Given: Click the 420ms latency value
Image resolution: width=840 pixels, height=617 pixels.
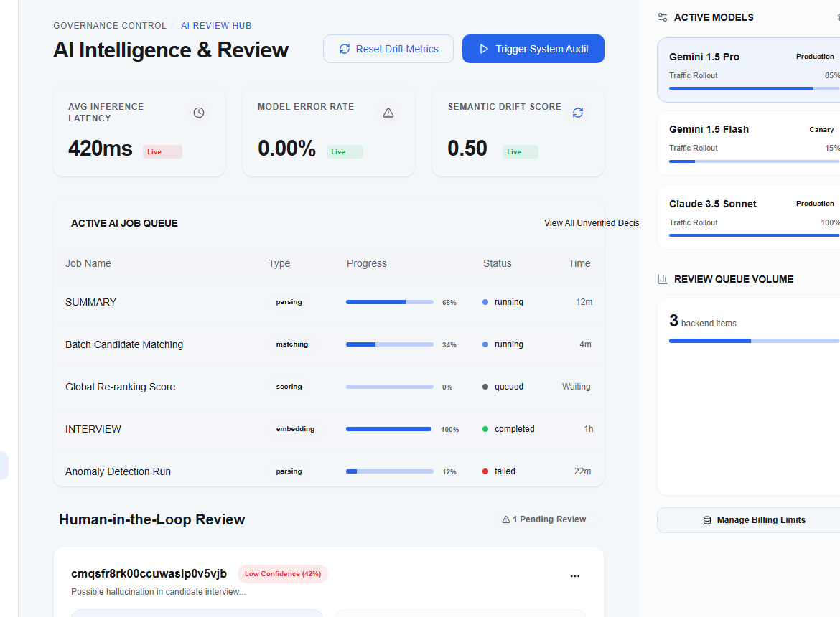Looking at the screenshot, I should pyautogui.click(x=101, y=149).
